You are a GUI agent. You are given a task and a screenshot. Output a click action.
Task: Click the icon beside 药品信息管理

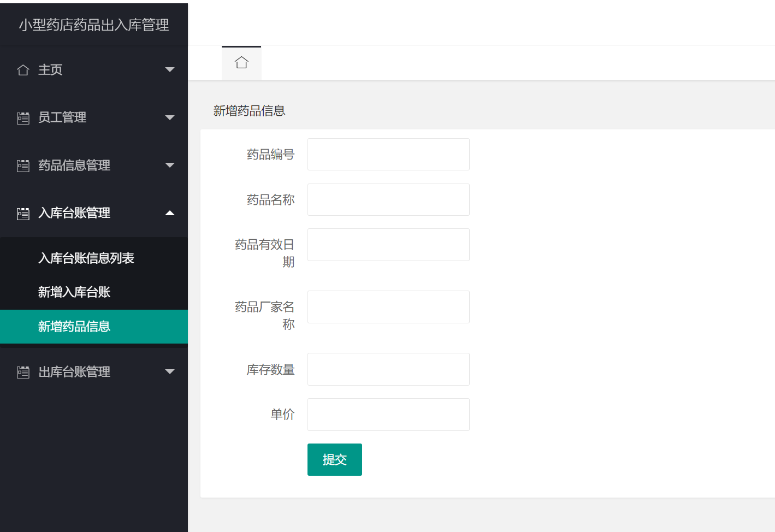coord(23,165)
